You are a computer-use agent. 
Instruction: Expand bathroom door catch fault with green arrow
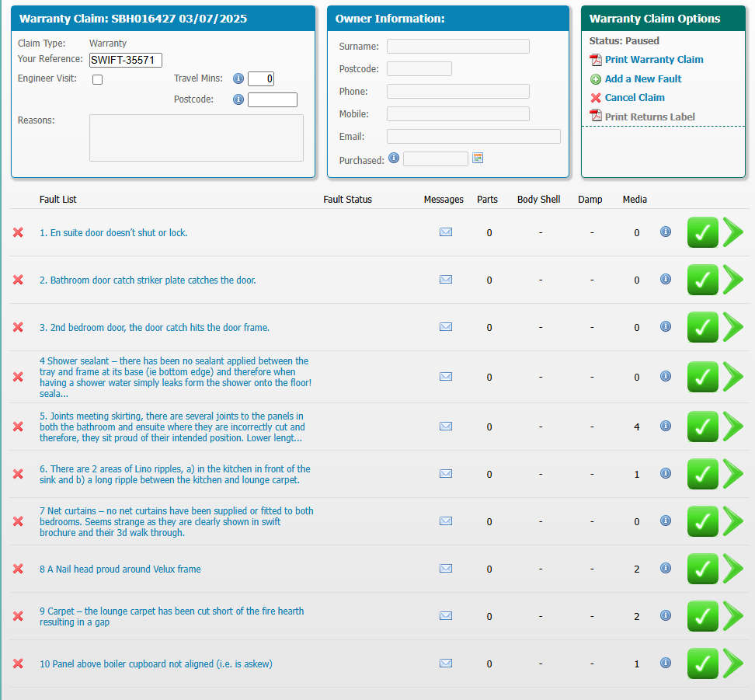point(732,280)
